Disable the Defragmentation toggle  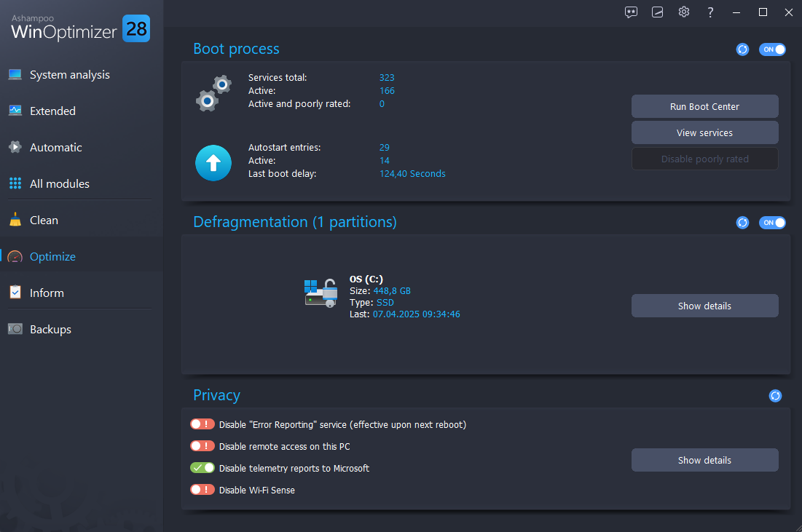point(772,222)
